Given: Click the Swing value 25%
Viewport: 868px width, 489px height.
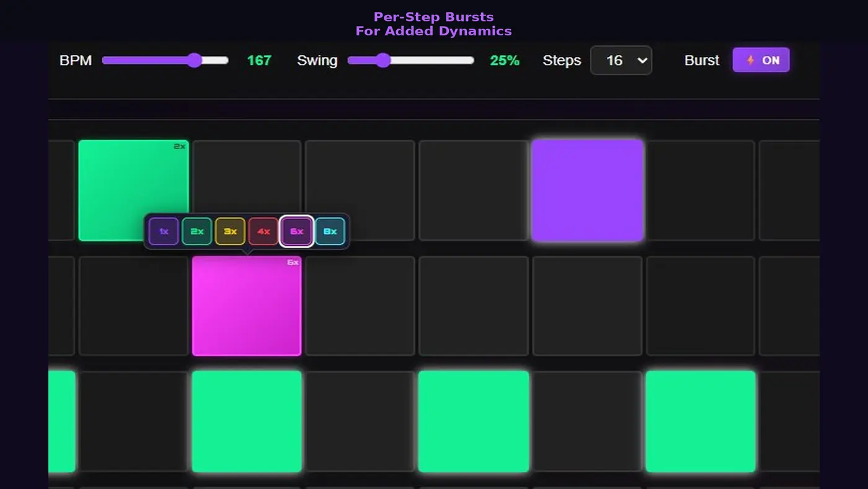Looking at the screenshot, I should 505,60.
